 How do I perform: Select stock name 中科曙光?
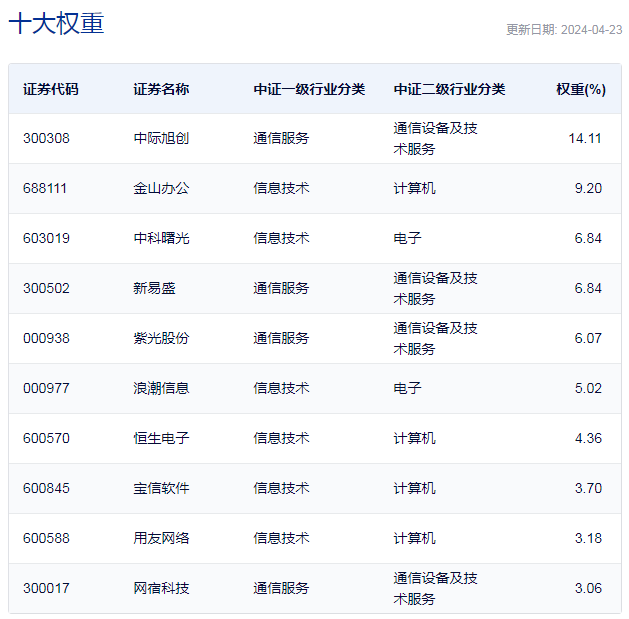[x=161, y=238]
